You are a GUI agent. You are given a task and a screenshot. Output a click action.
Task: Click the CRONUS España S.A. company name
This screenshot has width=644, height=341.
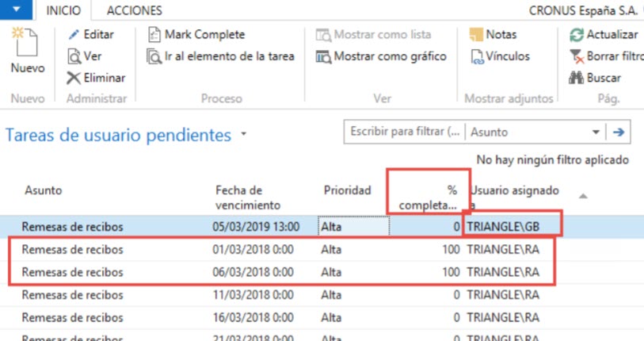click(583, 10)
